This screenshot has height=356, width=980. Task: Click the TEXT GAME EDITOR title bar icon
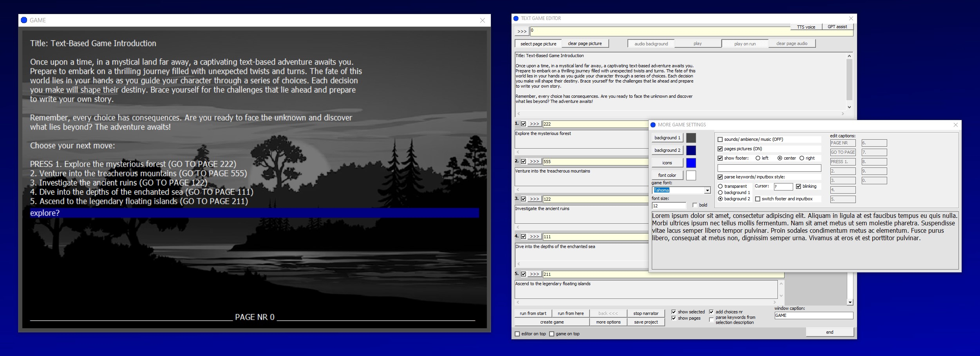516,18
